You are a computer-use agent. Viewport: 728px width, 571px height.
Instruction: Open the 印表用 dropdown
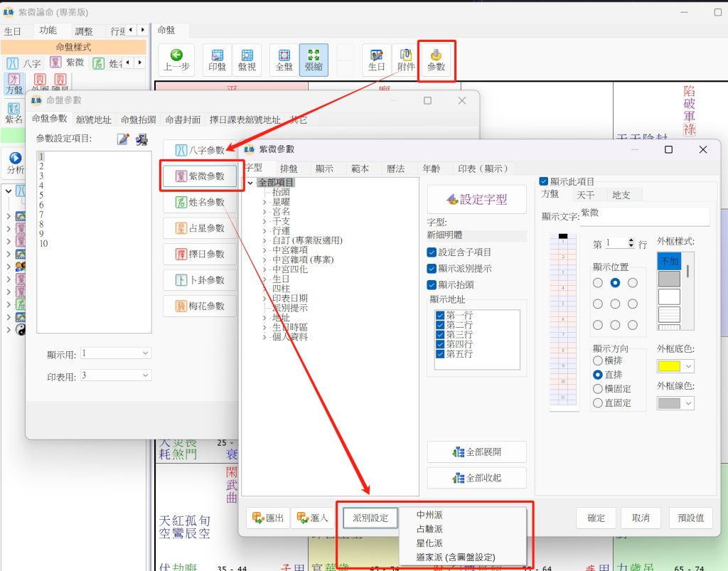[115, 375]
